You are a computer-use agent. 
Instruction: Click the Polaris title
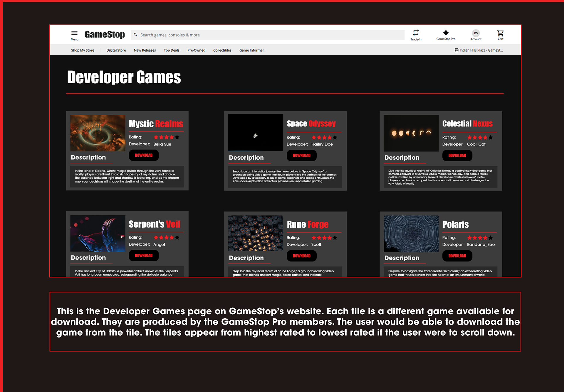[x=455, y=224]
